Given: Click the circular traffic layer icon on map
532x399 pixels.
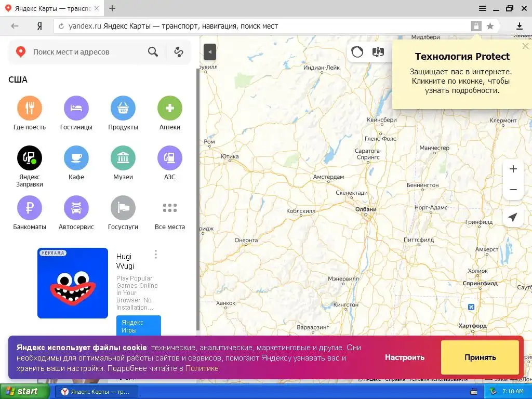Looking at the screenshot, I should pos(357,52).
